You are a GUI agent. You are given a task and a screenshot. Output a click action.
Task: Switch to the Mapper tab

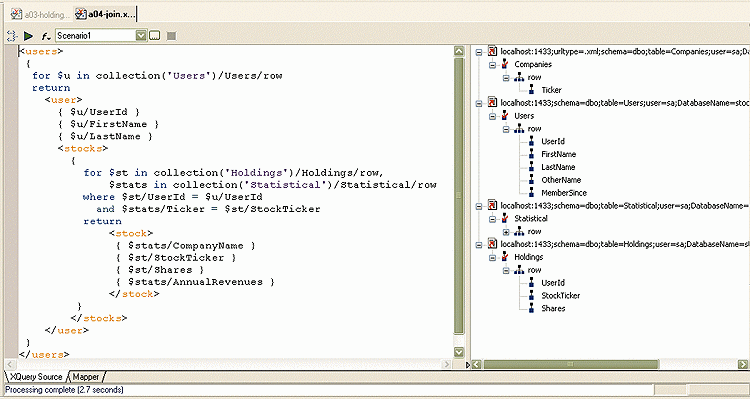tap(86, 377)
